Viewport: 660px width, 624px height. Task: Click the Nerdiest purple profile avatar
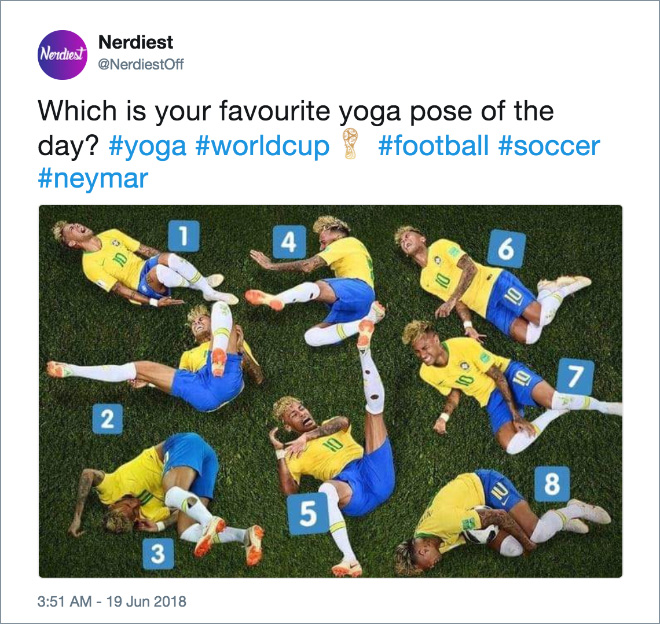click(x=62, y=55)
